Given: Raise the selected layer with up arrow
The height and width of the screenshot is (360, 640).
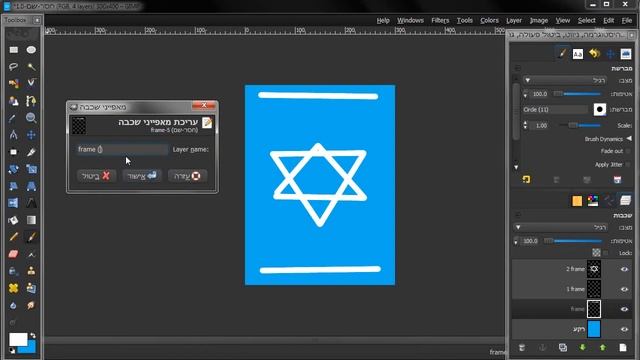Looking at the screenshot, I should [602, 348].
